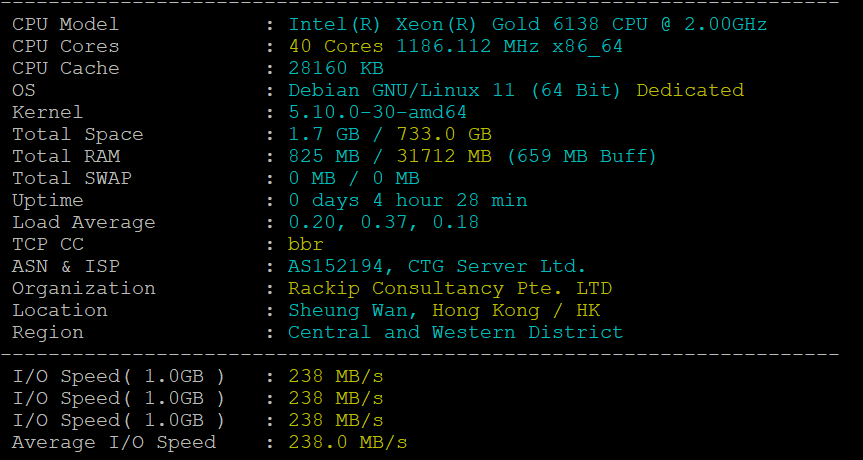This screenshot has width=863, height=460.
Task: Click the 'Average I/O Speed' label
Action: 114,442
